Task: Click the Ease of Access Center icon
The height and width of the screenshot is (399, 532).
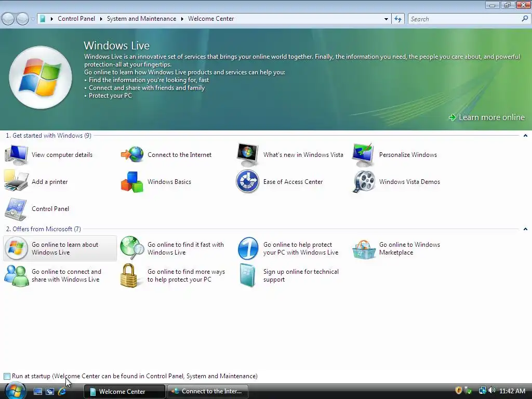Action: click(248, 181)
